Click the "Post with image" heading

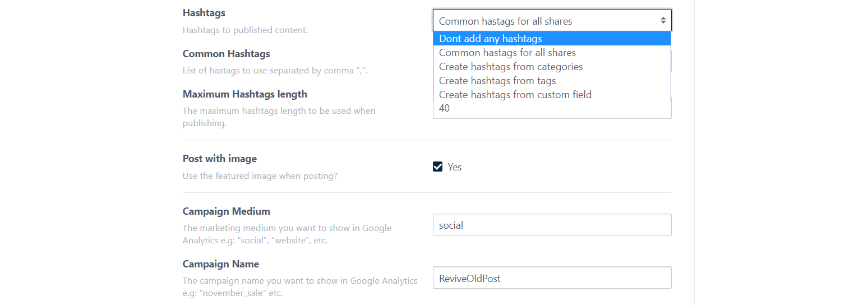tap(220, 159)
